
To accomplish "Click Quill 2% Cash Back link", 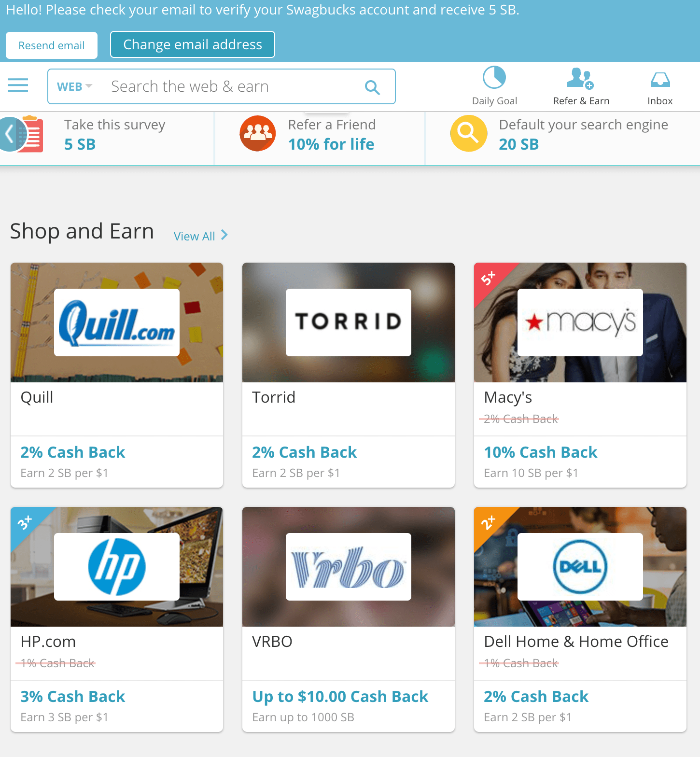I will coord(73,452).
